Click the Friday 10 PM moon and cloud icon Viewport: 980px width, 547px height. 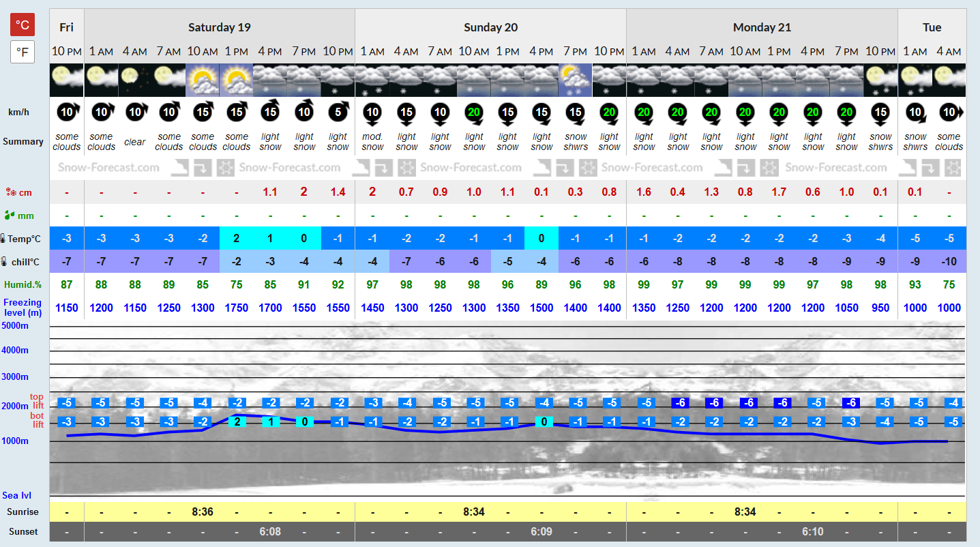[x=67, y=80]
